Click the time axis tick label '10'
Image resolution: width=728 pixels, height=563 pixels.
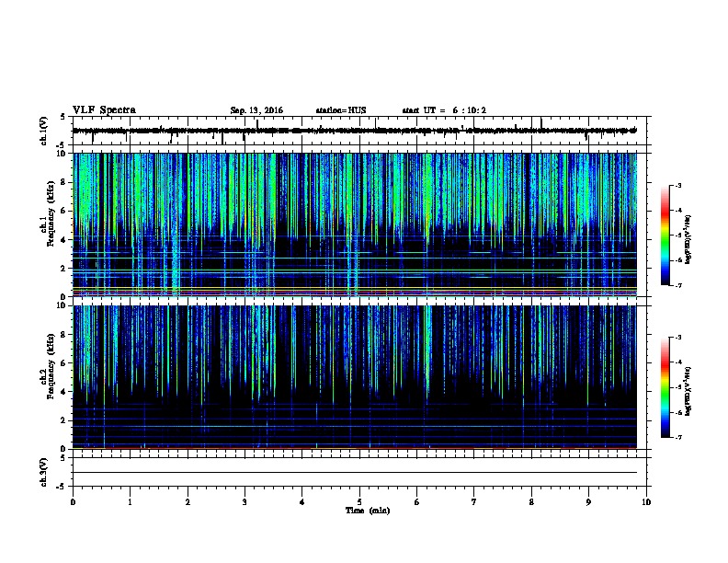pyautogui.click(x=646, y=502)
